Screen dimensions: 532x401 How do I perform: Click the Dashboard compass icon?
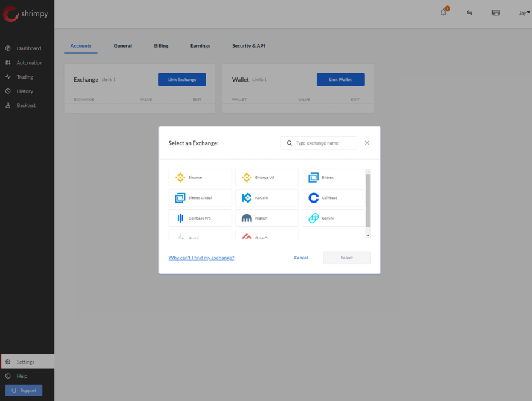click(x=8, y=48)
